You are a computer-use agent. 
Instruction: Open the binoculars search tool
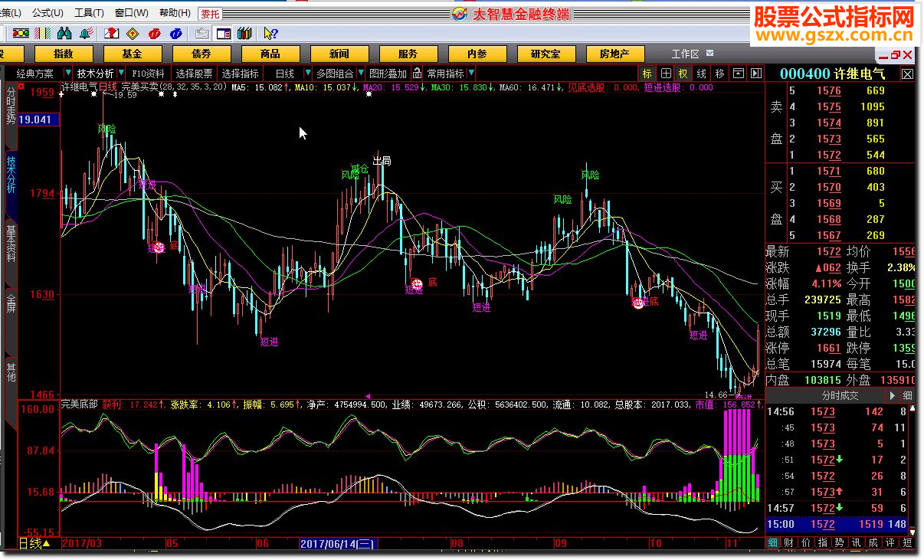click(x=65, y=33)
